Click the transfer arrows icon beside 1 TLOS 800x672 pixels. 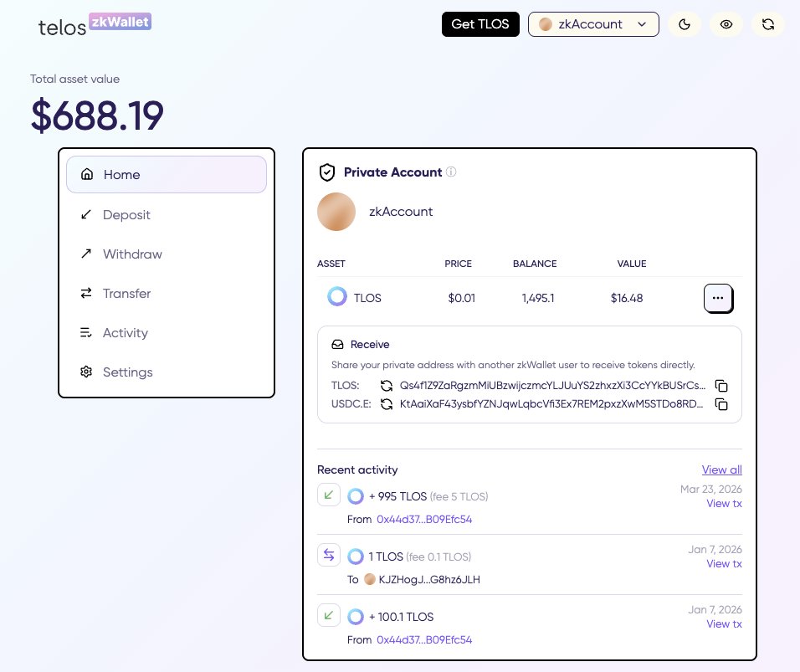click(329, 555)
